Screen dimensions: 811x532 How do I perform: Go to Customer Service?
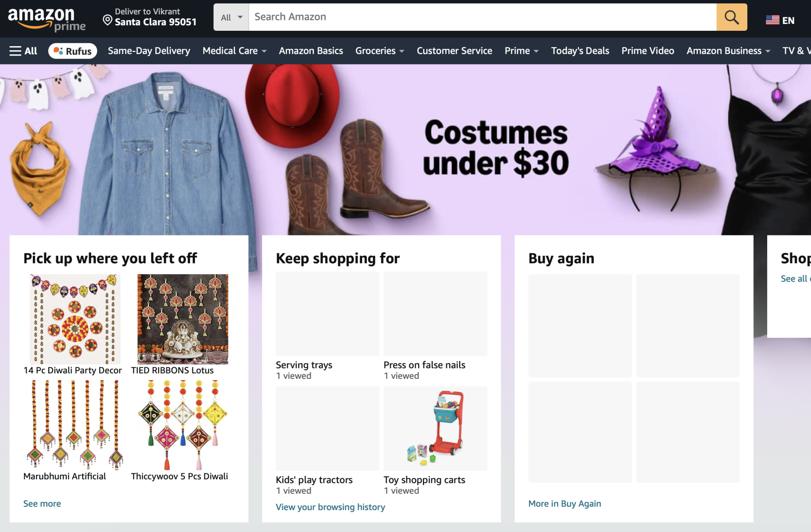coord(454,51)
